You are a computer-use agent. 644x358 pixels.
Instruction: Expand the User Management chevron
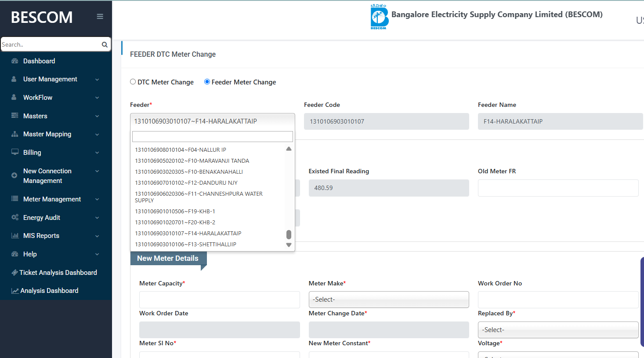[97, 80]
